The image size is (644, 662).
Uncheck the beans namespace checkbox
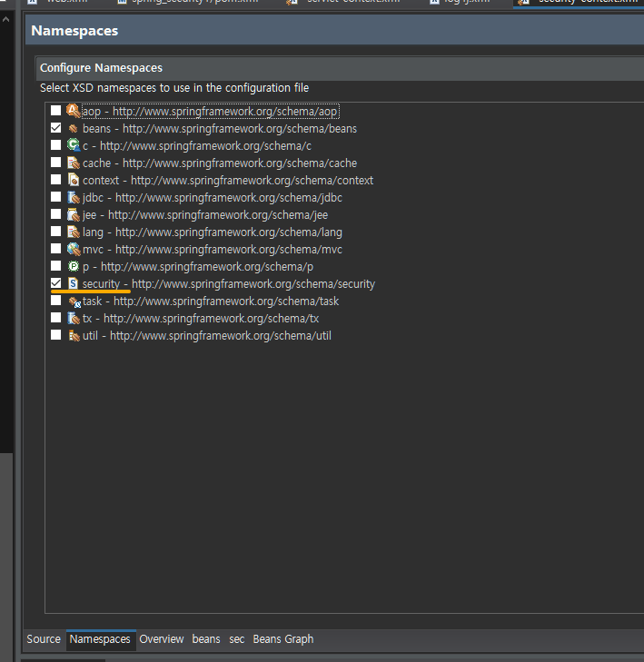tap(55, 128)
